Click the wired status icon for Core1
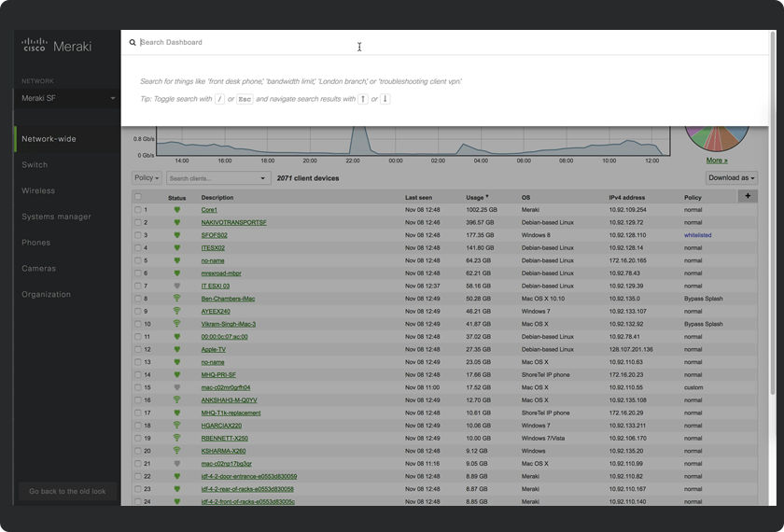Screen dimensions: 784x532 (x=176, y=210)
